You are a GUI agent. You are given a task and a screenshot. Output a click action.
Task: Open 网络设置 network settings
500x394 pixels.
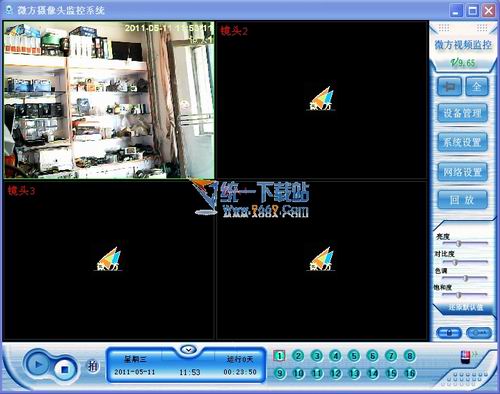pyautogui.click(x=462, y=172)
